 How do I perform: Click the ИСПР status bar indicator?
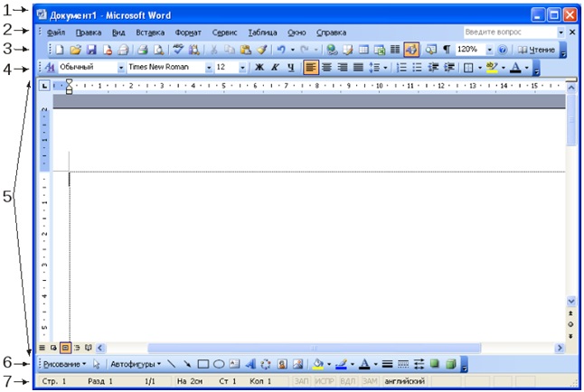[325, 381]
